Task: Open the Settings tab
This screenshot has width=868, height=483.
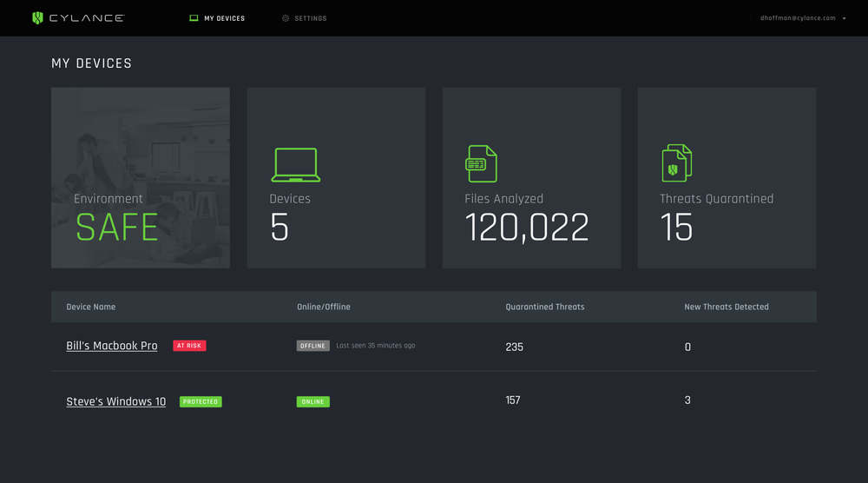Action: pyautogui.click(x=305, y=18)
